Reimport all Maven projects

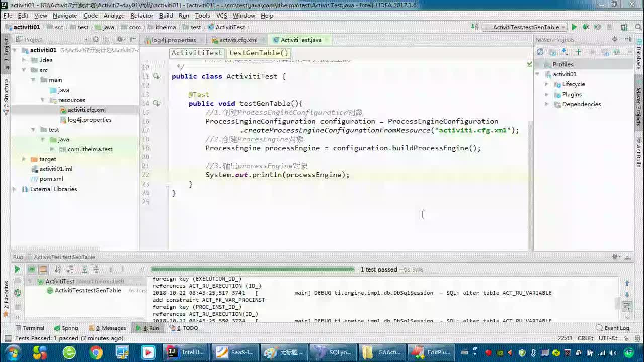tap(540, 52)
